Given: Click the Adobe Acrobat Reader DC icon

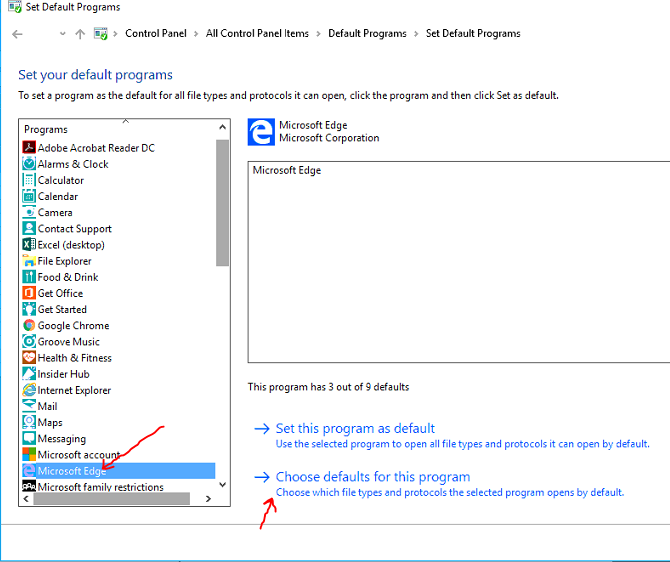Looking at the screenshot, I should (29, 147).
